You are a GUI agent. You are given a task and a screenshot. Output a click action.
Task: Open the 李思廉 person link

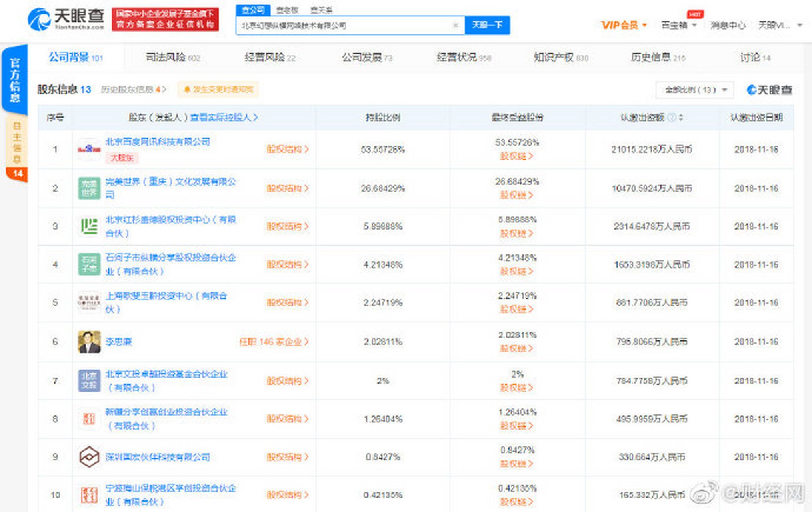coord(118,342)
